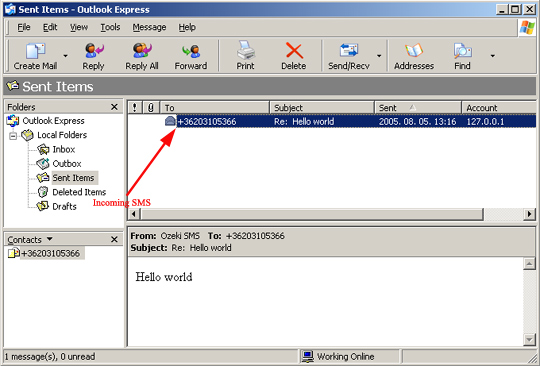Select the Re: Hello world message subject
540x366 pixels.
(x=304, y=122)
